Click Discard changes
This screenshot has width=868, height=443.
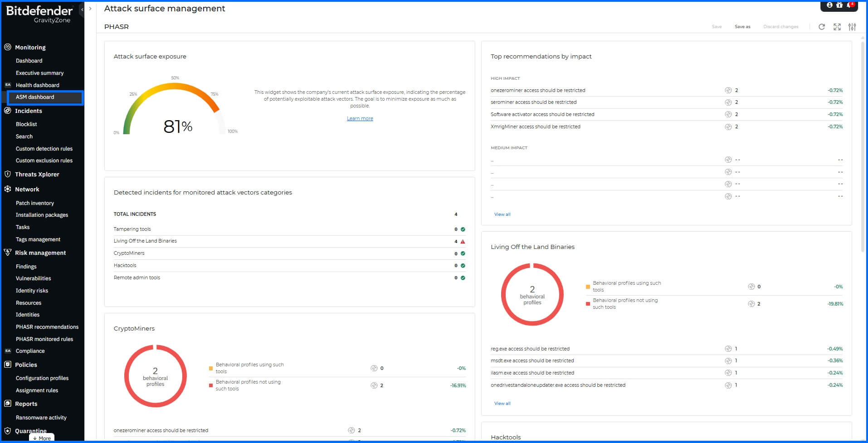pos(780,27)
